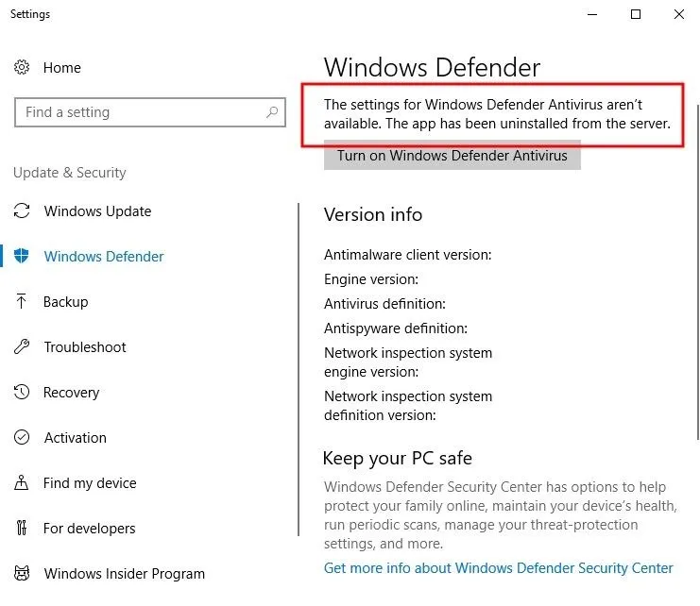Close the Settings window
Image resolution: width=700 pixels, height=606 pixels.
click(x=679, y=14)
